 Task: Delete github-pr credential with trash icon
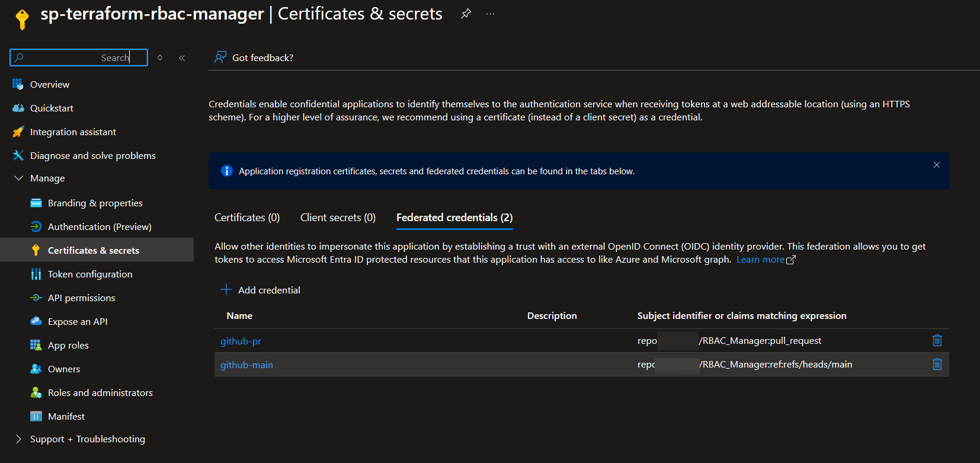937,340
